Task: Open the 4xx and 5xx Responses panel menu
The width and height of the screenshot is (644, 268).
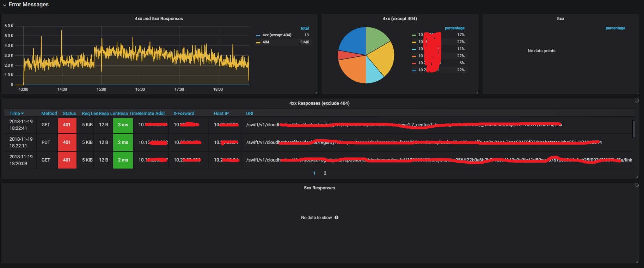Action: click(x=159, y=19)
